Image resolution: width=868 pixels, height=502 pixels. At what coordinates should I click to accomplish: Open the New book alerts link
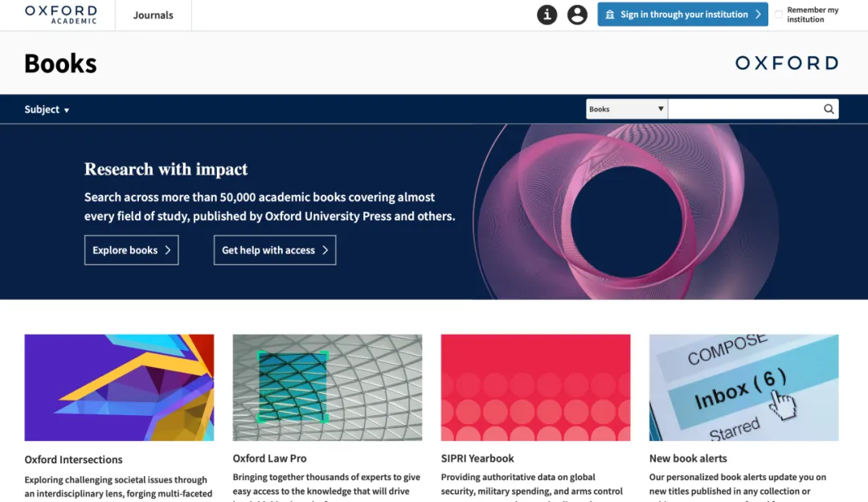[688, 459]
